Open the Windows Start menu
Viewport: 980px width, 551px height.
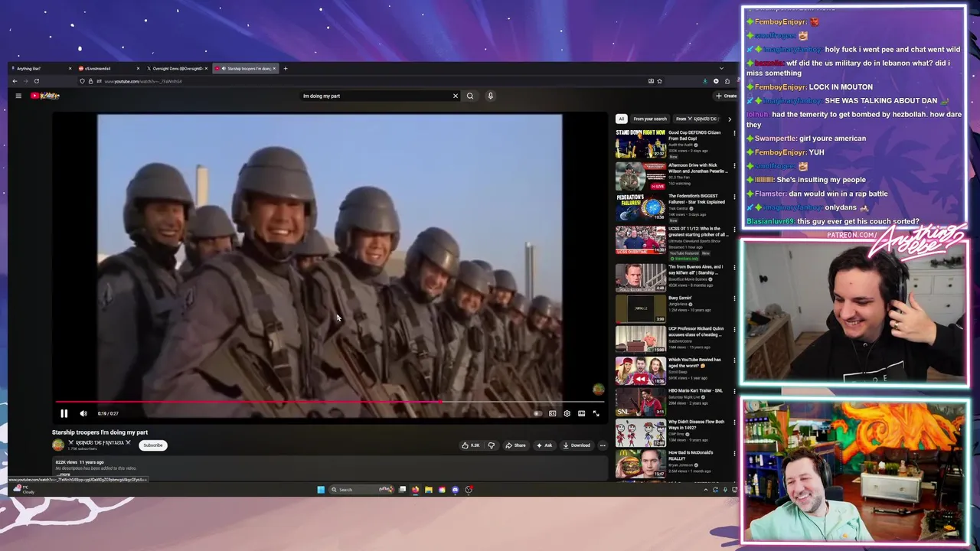321,490
